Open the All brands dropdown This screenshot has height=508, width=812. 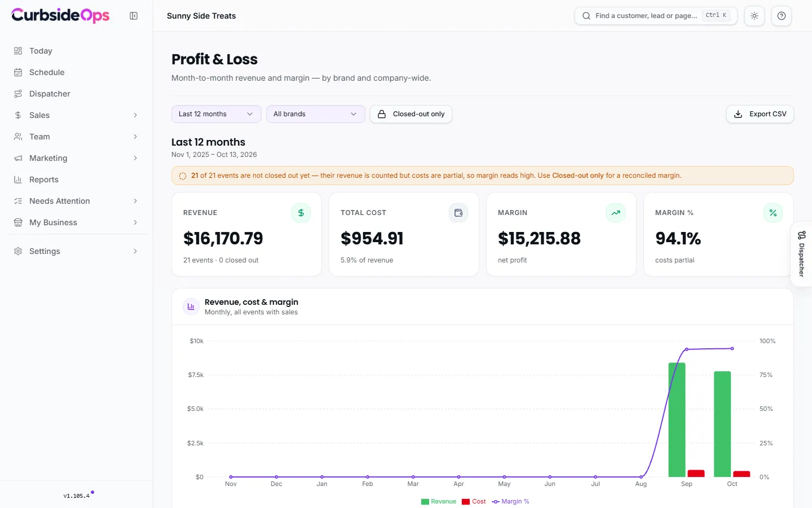point(316,114)
